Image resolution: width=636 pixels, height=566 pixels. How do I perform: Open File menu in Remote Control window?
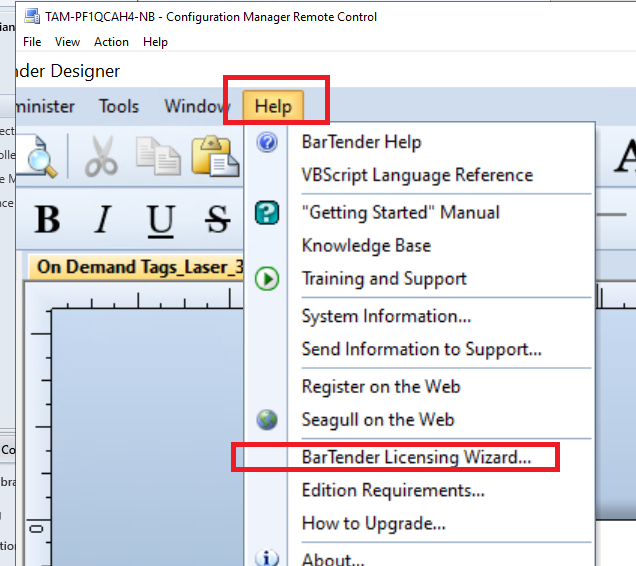click(32, 42)
